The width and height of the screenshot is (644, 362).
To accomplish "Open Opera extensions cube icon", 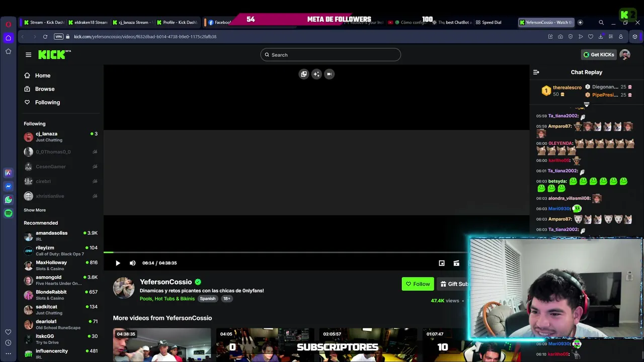I will click(635, 37).
